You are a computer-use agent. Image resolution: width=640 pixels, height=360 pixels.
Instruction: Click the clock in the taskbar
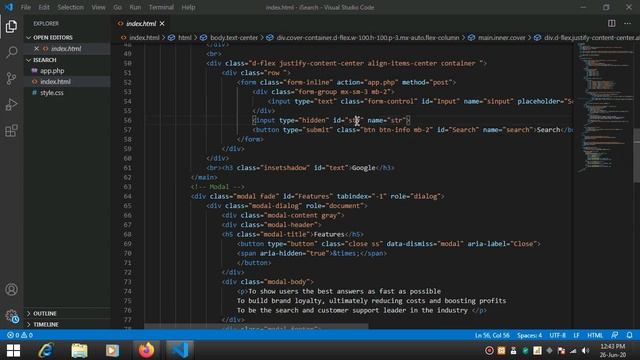[613, 351]
